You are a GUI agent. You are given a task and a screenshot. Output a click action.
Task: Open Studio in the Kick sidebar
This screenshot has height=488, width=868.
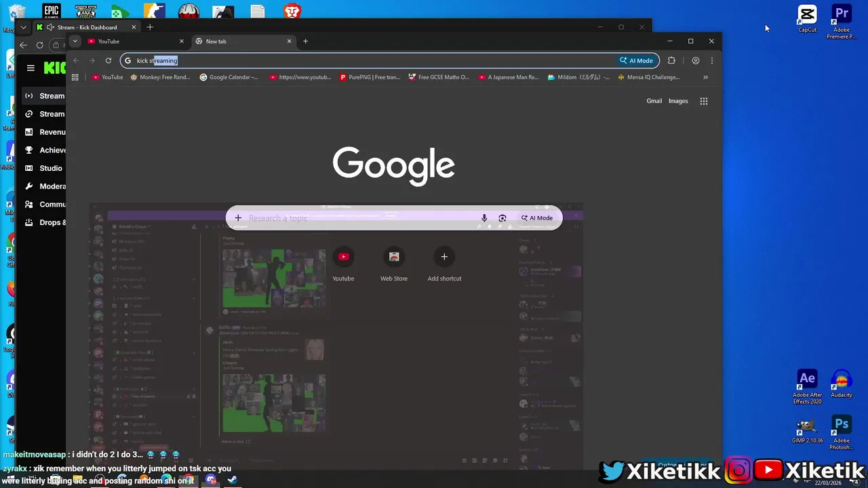tap(44, 168)
